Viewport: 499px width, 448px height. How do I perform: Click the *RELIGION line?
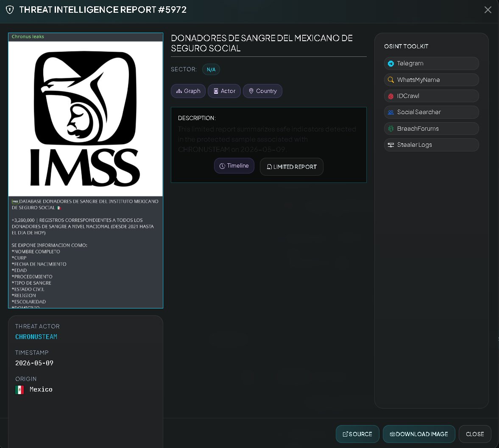coord(24,295)
